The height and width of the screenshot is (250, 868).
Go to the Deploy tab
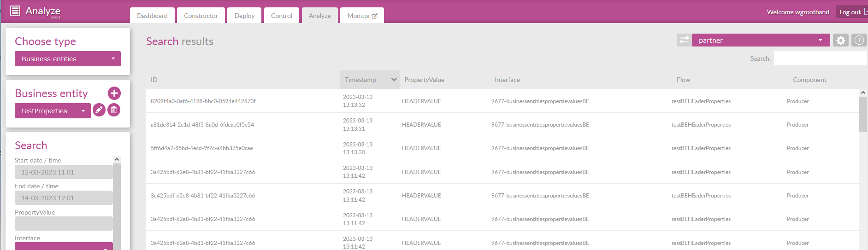click(x=244, y=16)
